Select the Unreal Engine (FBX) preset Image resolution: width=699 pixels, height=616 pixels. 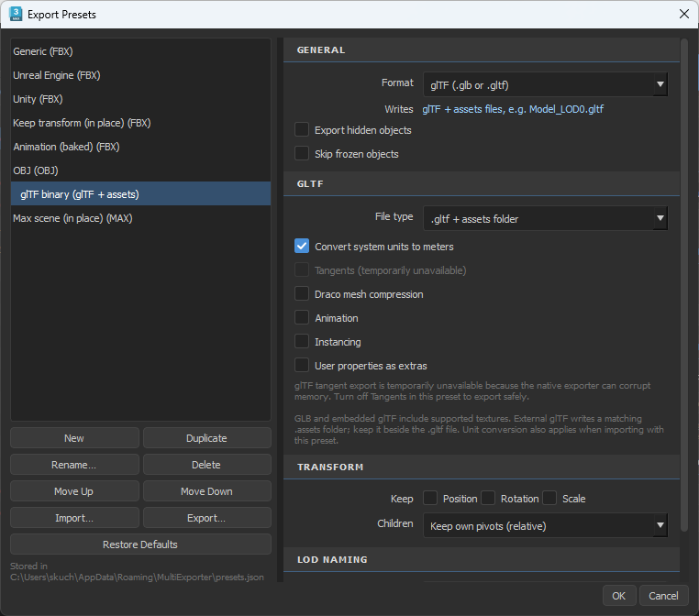(140, 75)
